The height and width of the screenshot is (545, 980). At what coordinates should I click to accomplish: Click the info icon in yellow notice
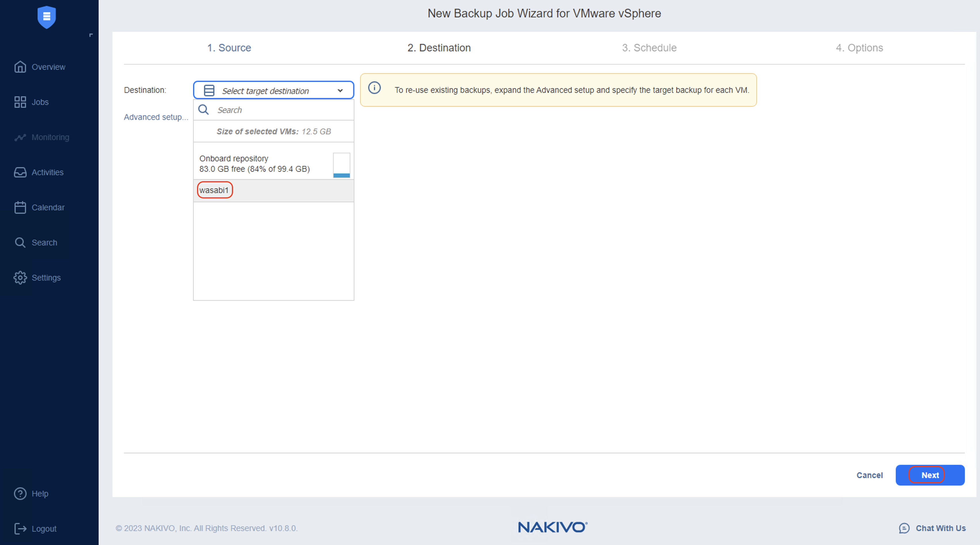(374, 88)
